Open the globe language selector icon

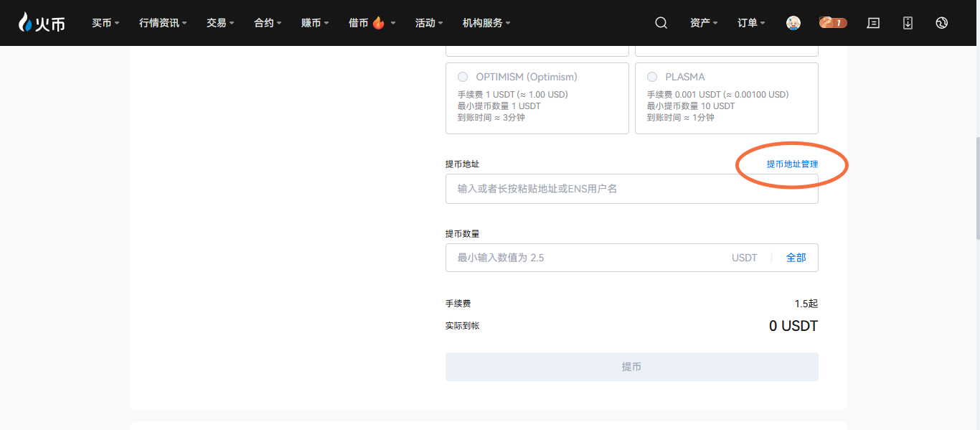[942, 23]
